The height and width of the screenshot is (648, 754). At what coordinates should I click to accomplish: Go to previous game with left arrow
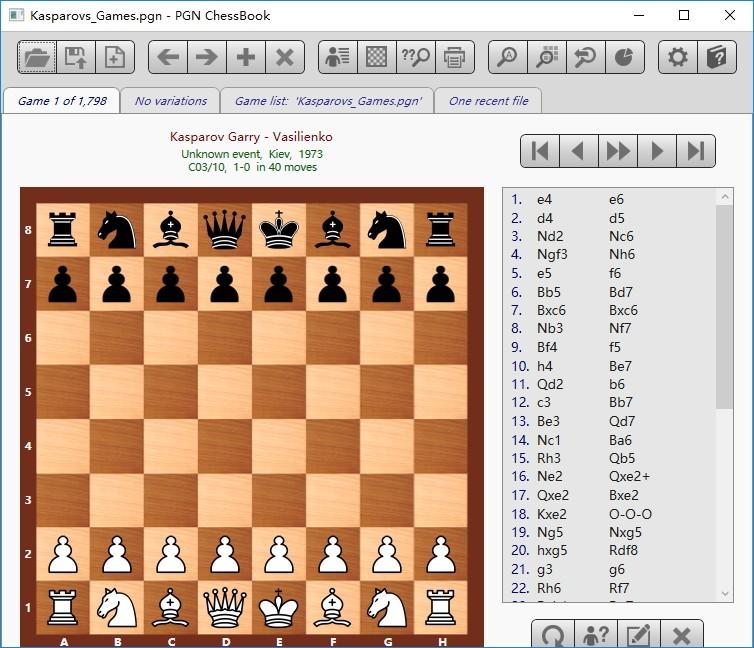[x=168, y=57]
